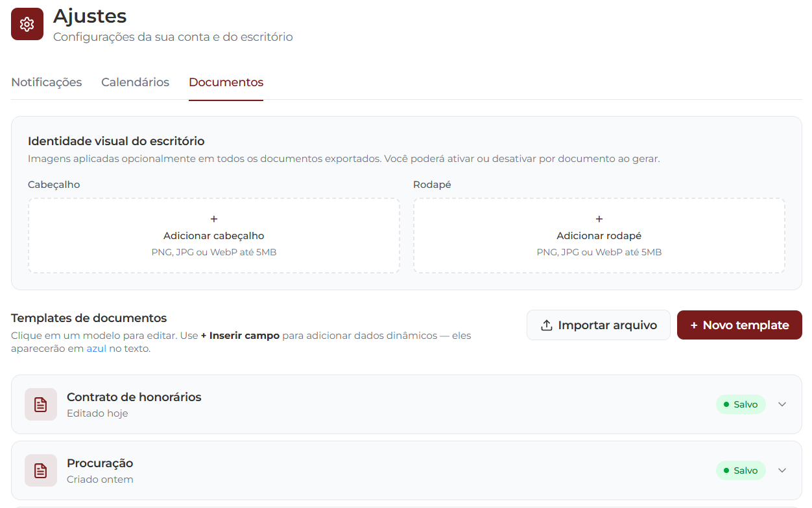The height and width of the screenshot is (508, 812).
Task: Expand the Procuração template chevron
Action: [782, 470]
